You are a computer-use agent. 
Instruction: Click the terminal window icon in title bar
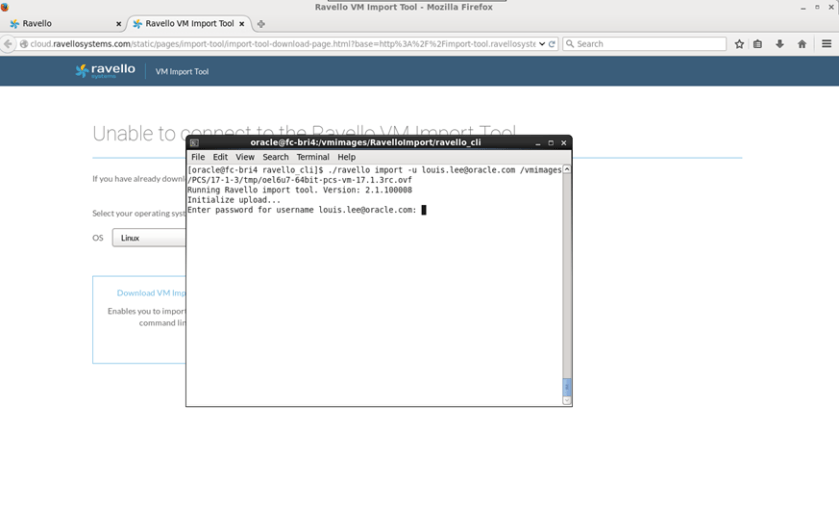(194, 143)
